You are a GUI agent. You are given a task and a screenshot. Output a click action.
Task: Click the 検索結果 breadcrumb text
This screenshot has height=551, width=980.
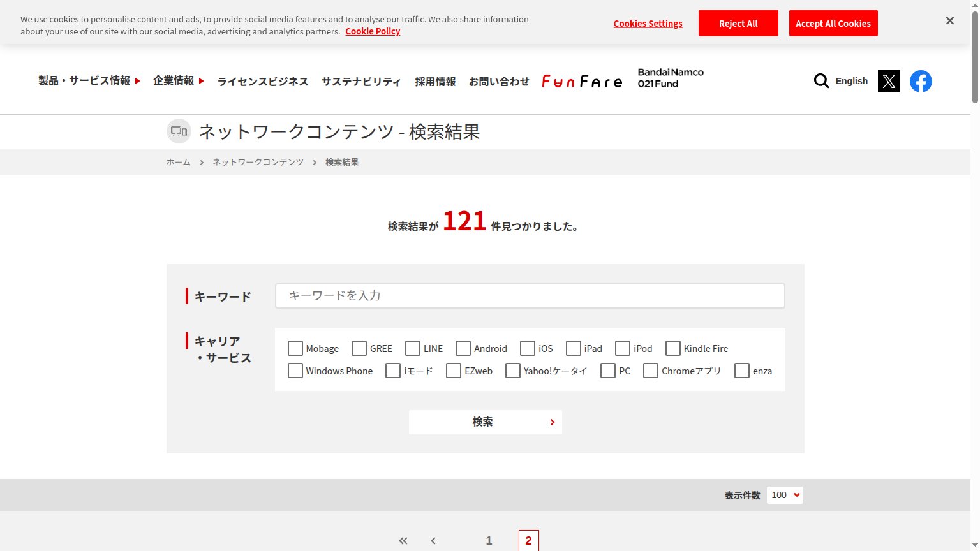[x=342, y=162]
